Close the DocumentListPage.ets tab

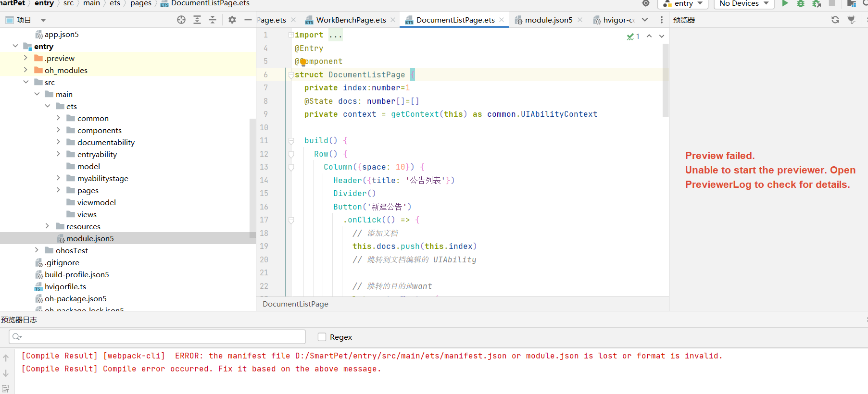(x=502, y=20)
